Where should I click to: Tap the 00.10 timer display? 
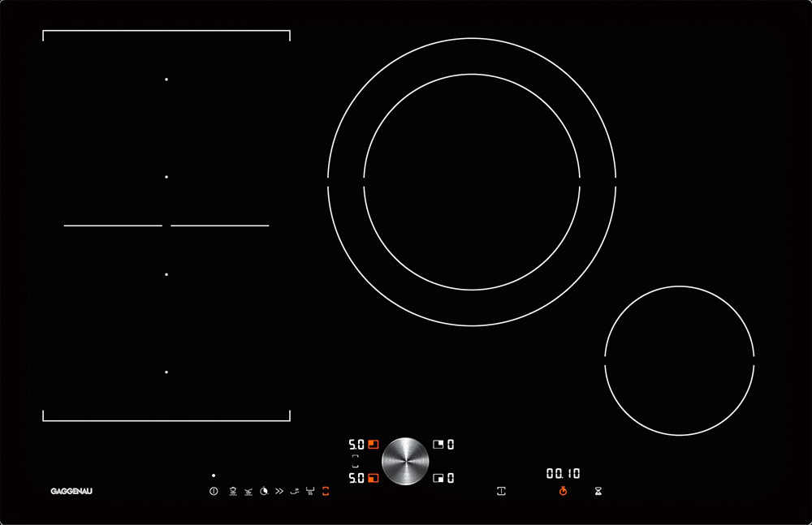(563, 473)
